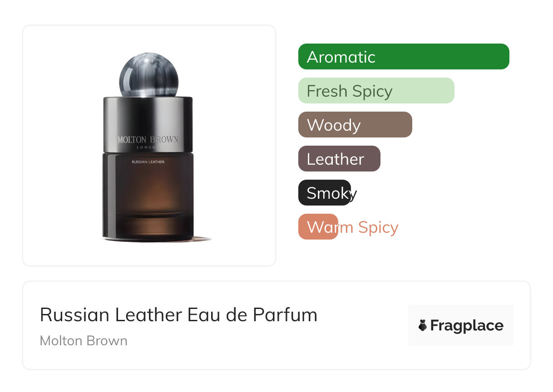The height and width of the screenshot is (392, 553).
Task: Click the Russian Leather text on bottle
Action: [148, 162]
